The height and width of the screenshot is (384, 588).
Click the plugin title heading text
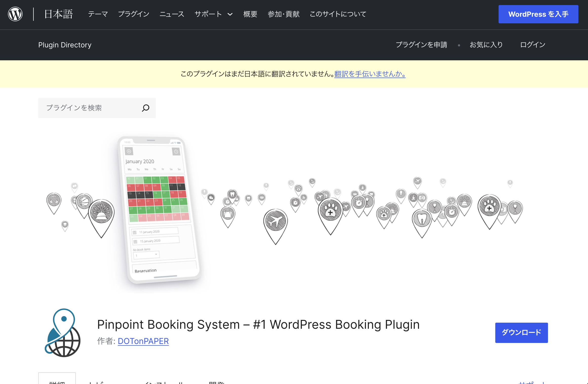(258, 324)
